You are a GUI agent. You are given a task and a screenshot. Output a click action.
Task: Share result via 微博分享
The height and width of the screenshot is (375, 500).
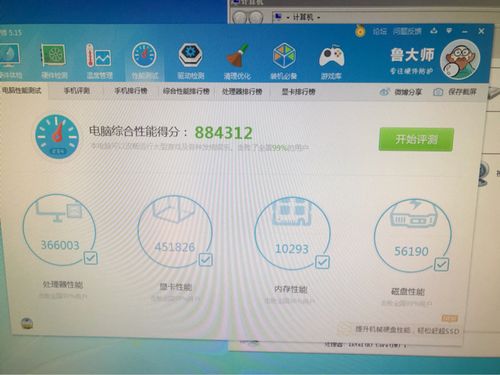(408, 92)
